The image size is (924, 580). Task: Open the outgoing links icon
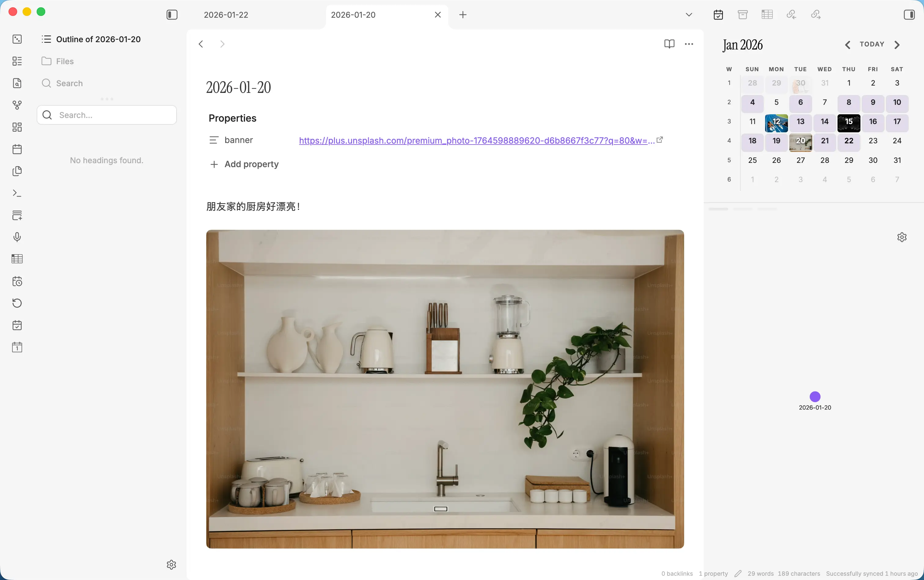pos(816,15)
